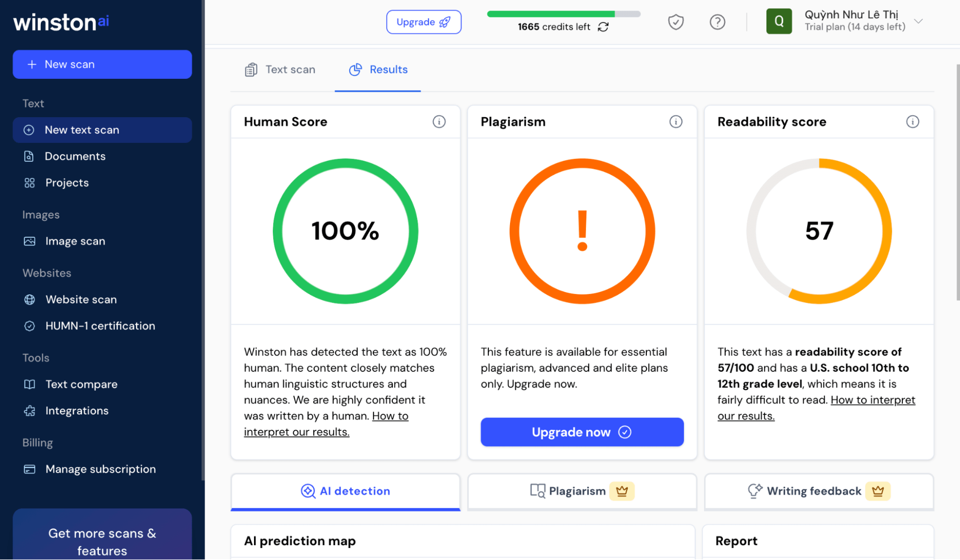The image size is (960, 560).
Task: Click the Get more scans & features banner
Action: coord(102,535)
